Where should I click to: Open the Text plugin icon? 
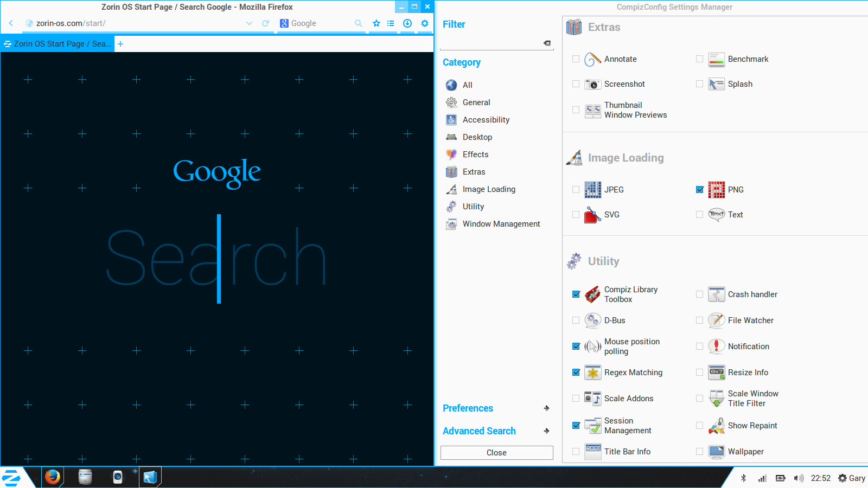(x=716, y=215)
